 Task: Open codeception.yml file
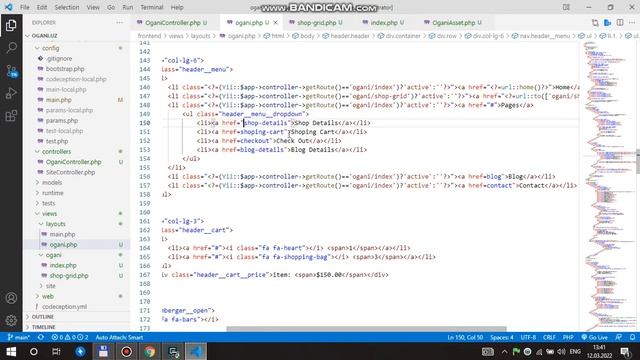[x=64, y=307]
